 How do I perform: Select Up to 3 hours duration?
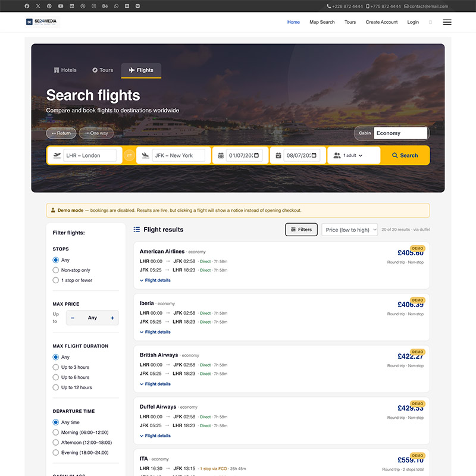[x=55, y=367]
